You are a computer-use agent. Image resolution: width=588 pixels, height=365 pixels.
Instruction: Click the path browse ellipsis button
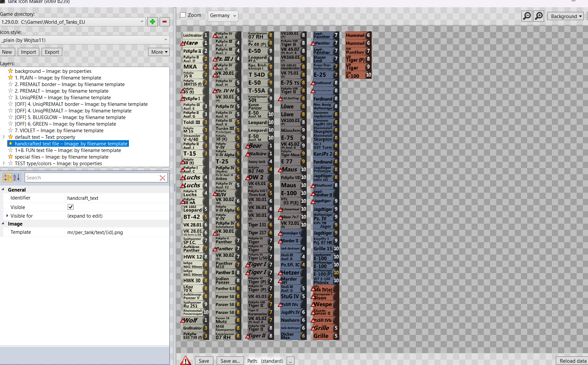[x=290, y=361]
